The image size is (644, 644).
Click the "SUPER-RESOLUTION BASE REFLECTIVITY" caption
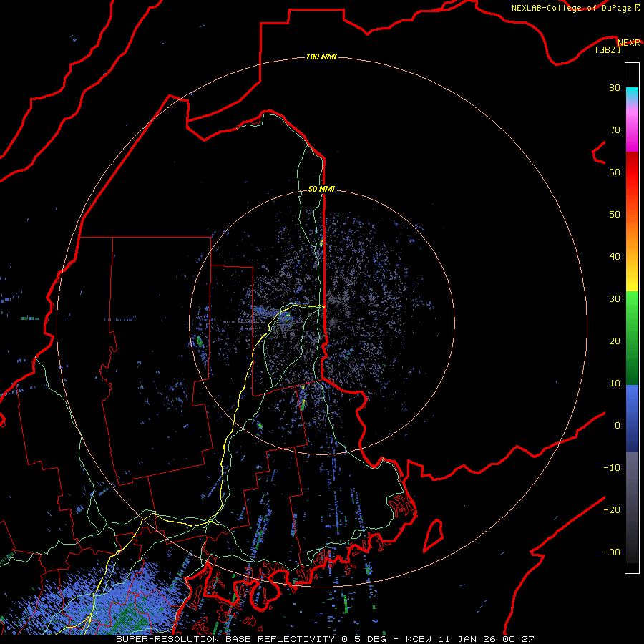tap(225, 639)
